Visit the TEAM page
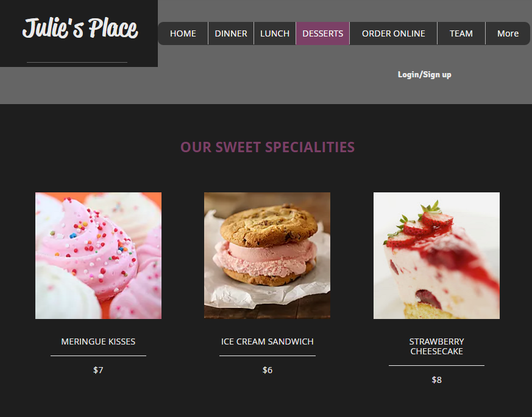532x417 pixels. click(461, 33)
